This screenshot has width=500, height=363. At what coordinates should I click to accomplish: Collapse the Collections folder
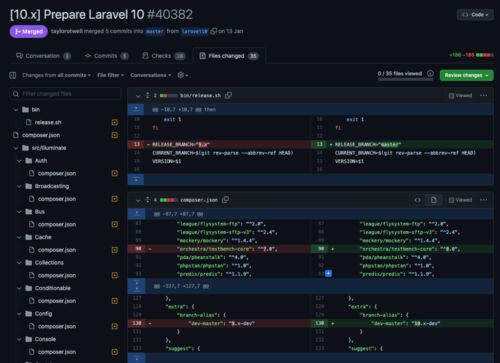coord(19,263)
